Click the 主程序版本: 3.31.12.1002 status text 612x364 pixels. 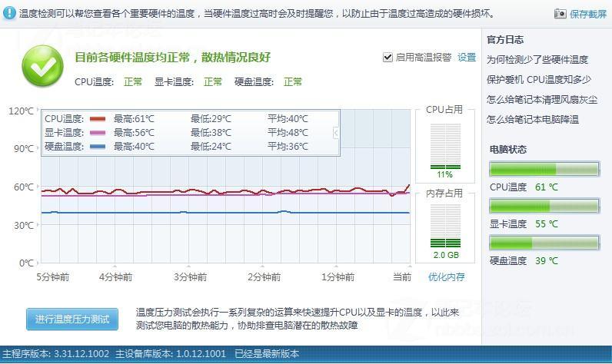56,354
